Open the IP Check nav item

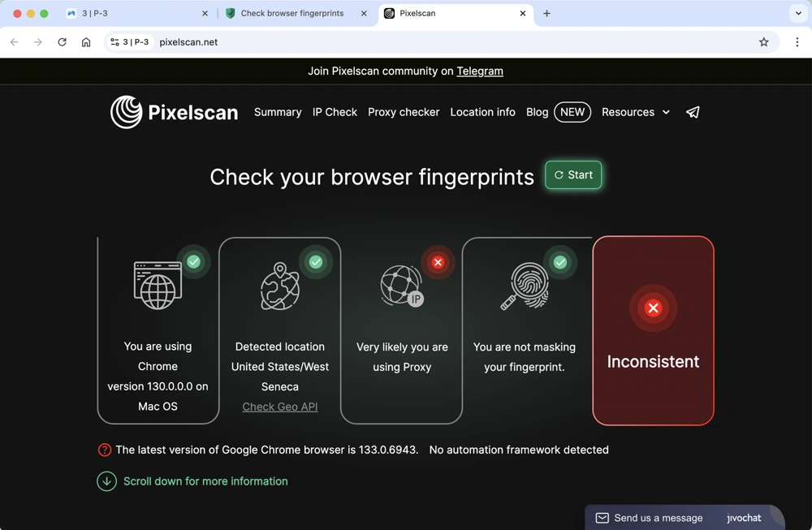click(x=335, y=112)
